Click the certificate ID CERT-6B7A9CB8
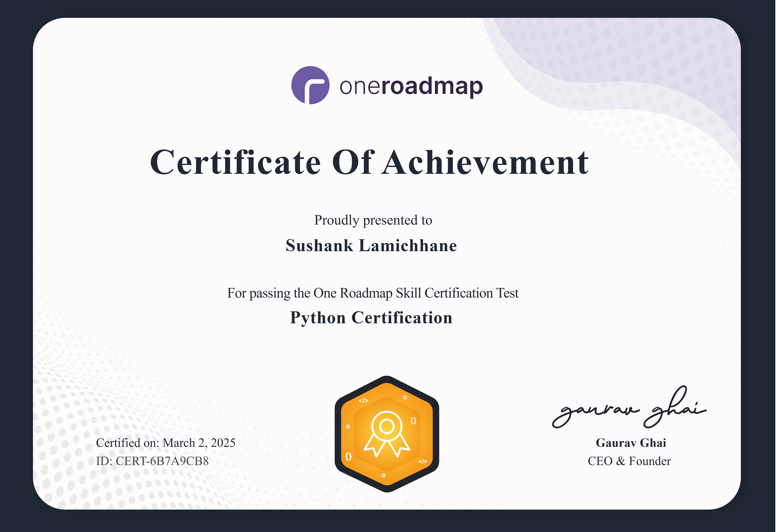 pos(152,461)
